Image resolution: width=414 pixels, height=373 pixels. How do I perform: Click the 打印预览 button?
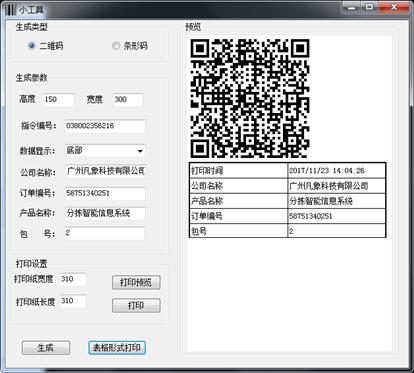[136, 282]
